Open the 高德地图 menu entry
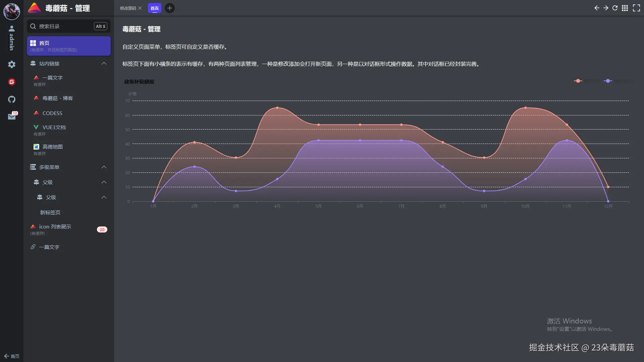 pyautogui.click(x=52, y=147)
